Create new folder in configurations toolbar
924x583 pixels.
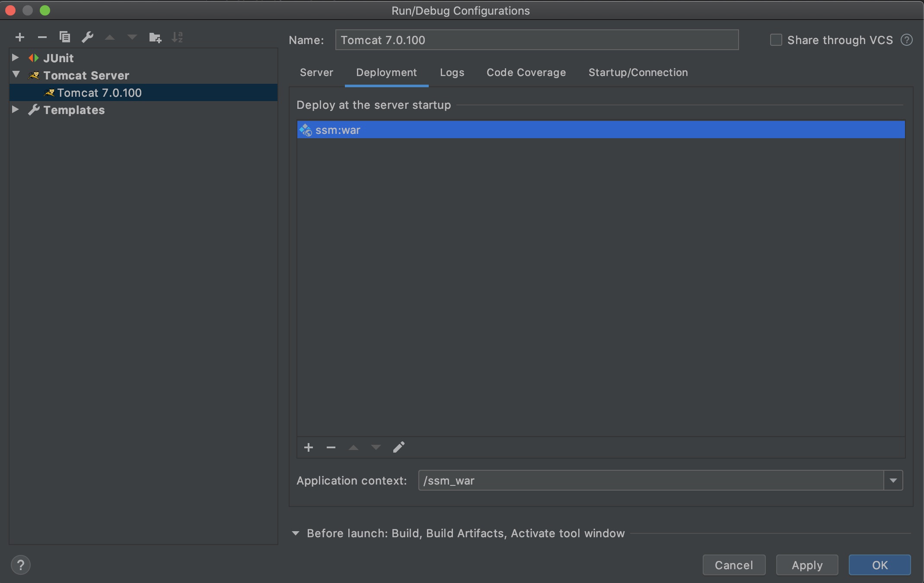[x=155, y=38]
